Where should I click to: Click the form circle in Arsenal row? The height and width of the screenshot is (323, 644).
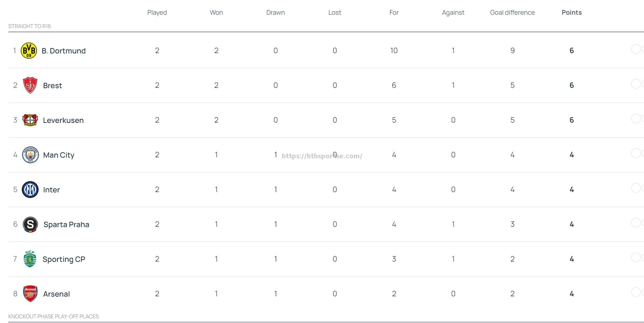pyautogui.click(x=636, y=292)
